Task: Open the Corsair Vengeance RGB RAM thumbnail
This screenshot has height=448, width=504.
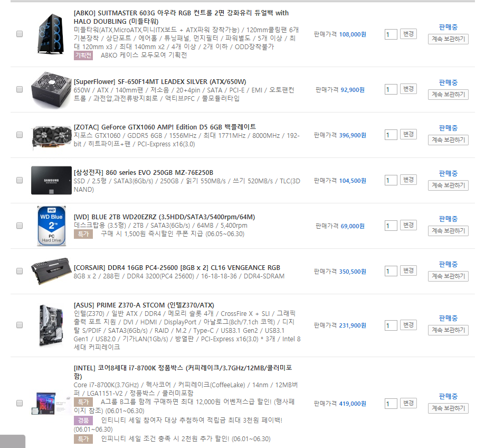Action: click(51, 270)
